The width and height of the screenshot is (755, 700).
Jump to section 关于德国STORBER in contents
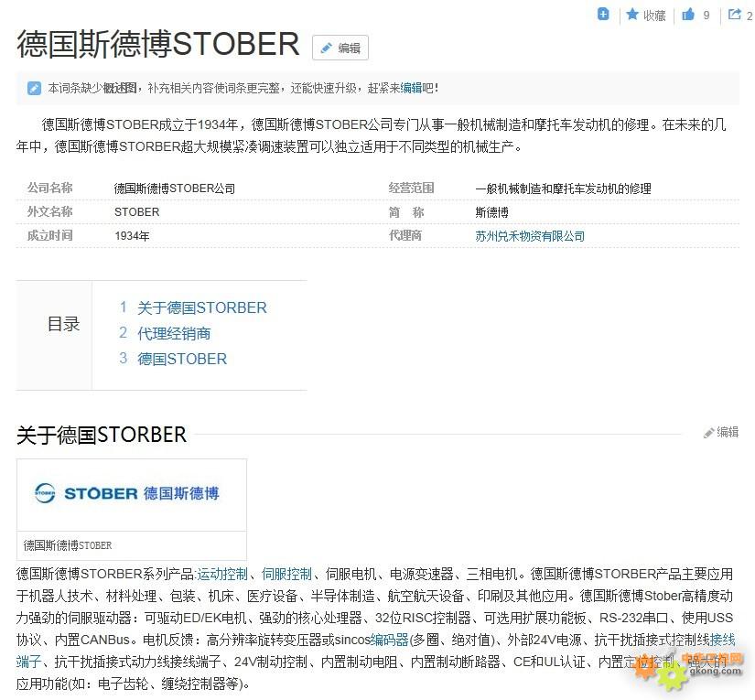coord(201,307)
